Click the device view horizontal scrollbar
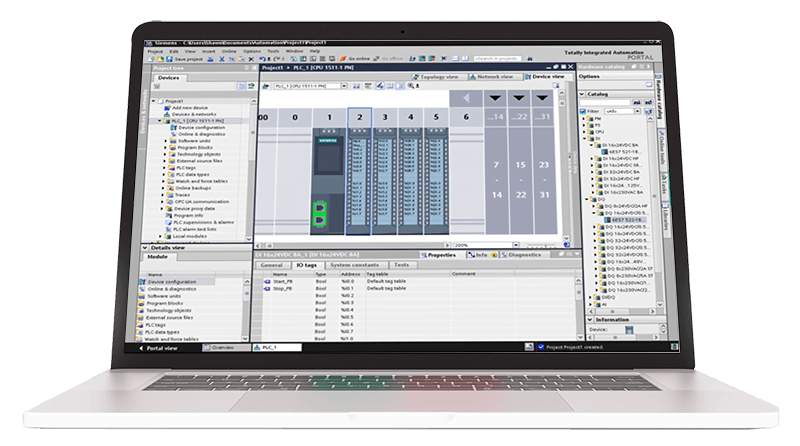The height and width of the screenshot is (446, 800). click(353, 245)
